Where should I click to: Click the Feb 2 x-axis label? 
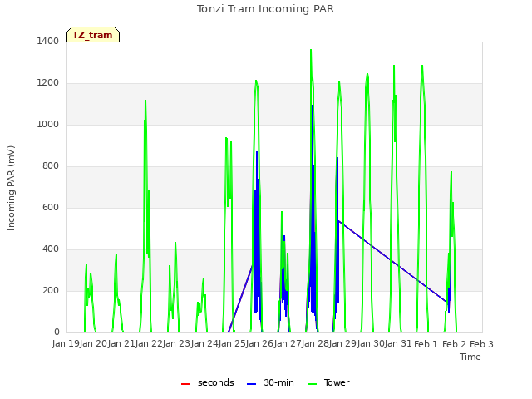(x=454, y=344)
